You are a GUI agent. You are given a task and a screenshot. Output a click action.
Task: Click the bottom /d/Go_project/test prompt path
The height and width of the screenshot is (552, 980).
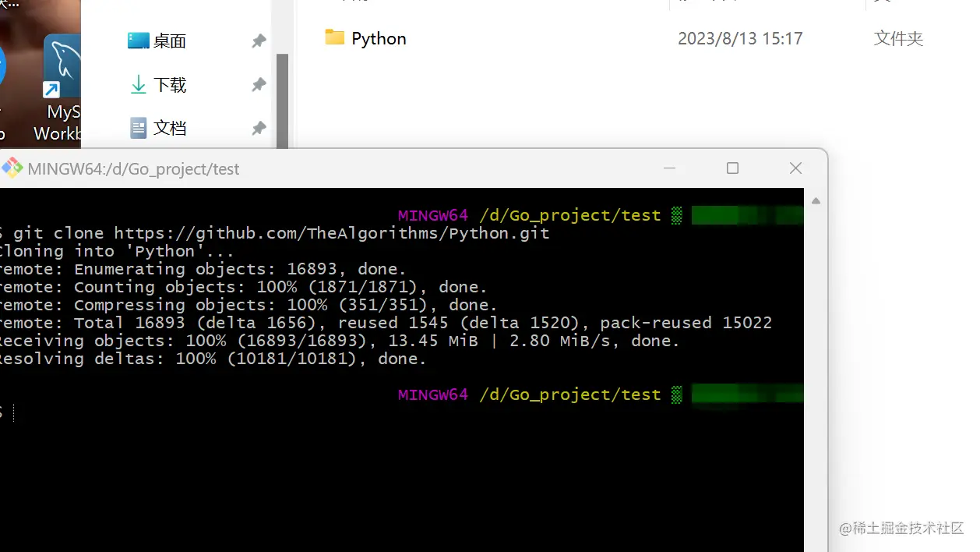[570, 395]
